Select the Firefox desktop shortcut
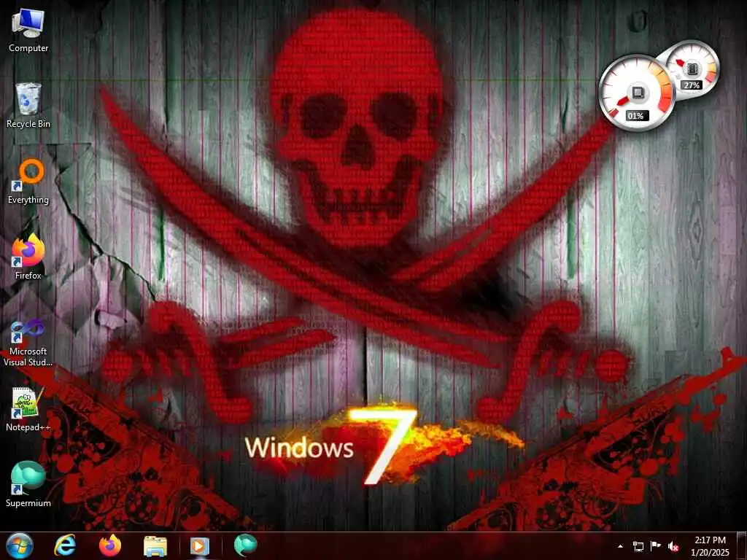Image resolution: width=747 pixels, height=560 pixels. click(x=28, y=257)
